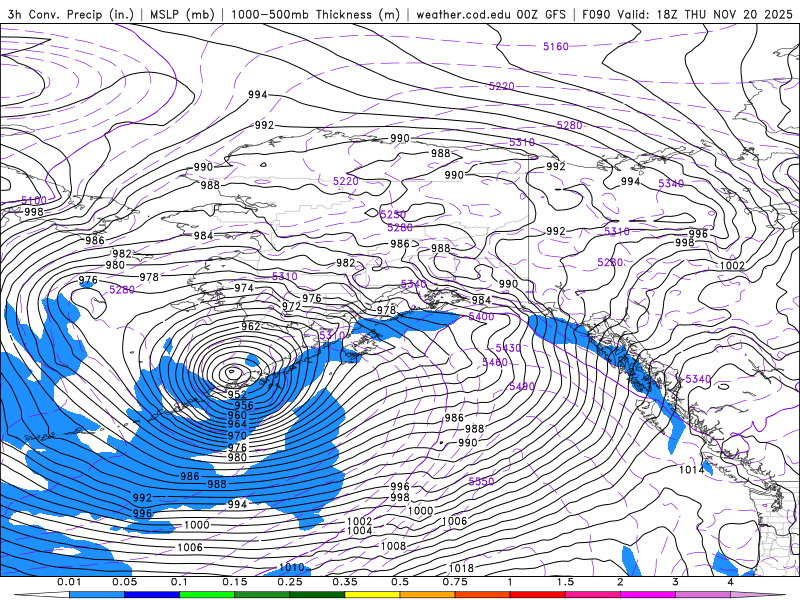The width and height of the screenshot is (800, 600).
Task: Click the 1008 isobar label
Action: (393, 546)
